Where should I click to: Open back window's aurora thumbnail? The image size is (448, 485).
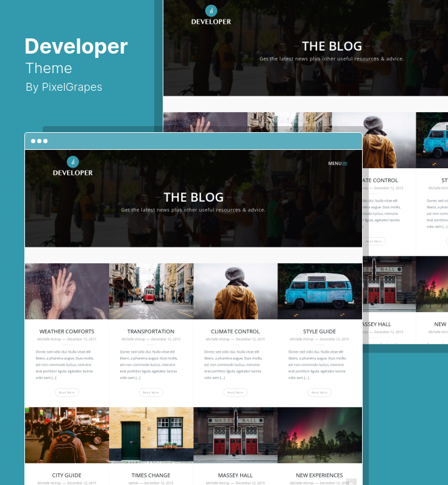click(432, 284)
